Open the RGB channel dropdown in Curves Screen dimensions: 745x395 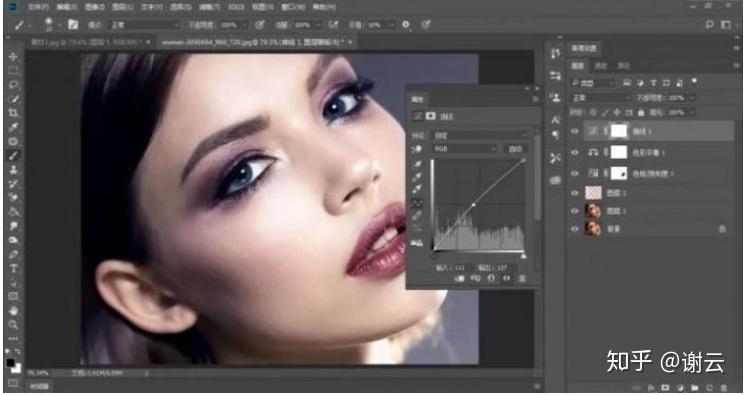point(464,149)
